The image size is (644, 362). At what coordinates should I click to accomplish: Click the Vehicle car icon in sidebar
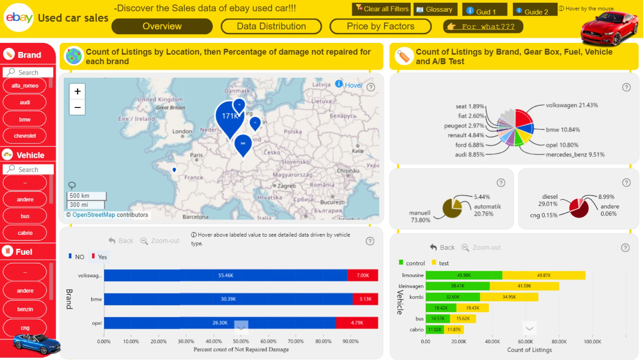7,155
